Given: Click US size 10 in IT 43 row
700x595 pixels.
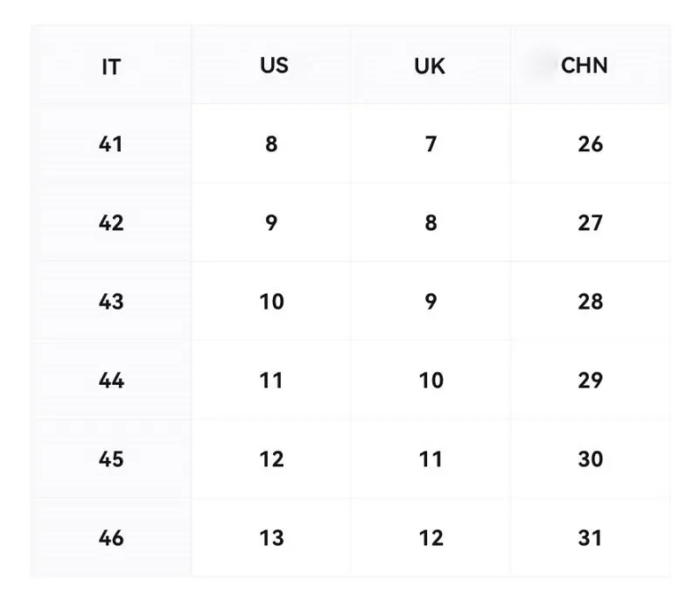Looking at the screenshot, I should point(271,302).
